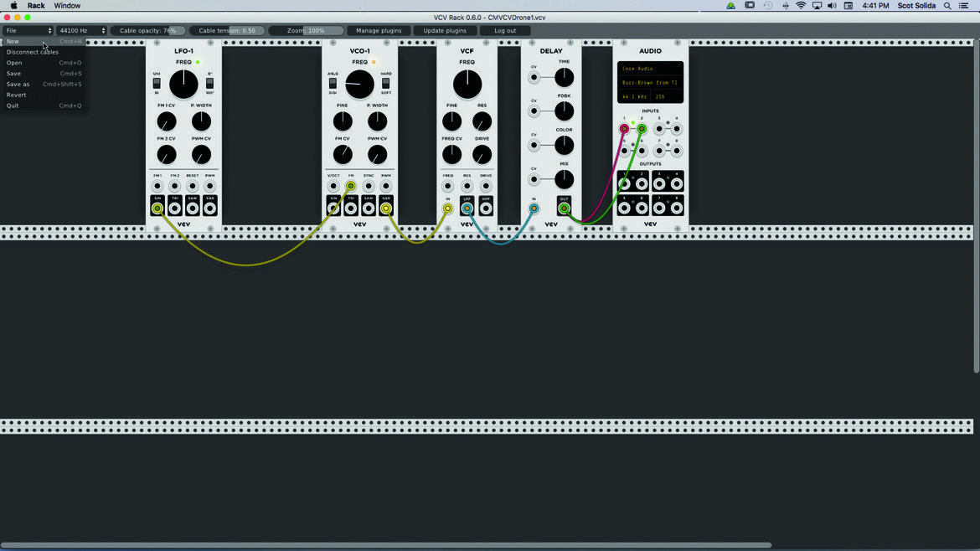This screenshot has height=551, width=980.
Task: Open the Window menu in menu bar
Action: click(x=67, y=6)
